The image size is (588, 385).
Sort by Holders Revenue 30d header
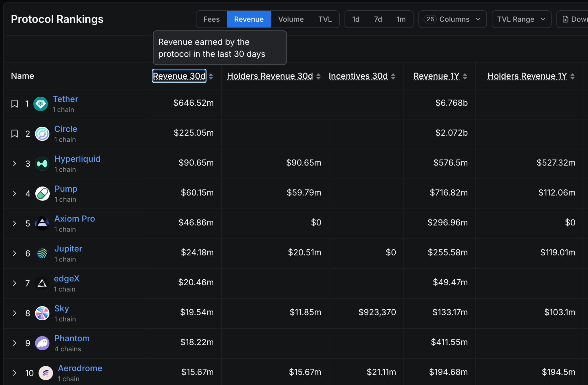coord(270,76)
